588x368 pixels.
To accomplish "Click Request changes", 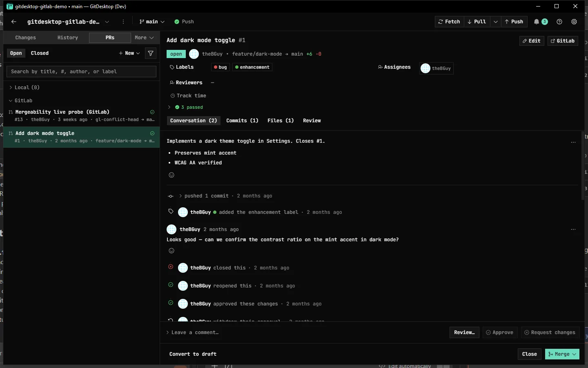I will [x=550, y=332].
